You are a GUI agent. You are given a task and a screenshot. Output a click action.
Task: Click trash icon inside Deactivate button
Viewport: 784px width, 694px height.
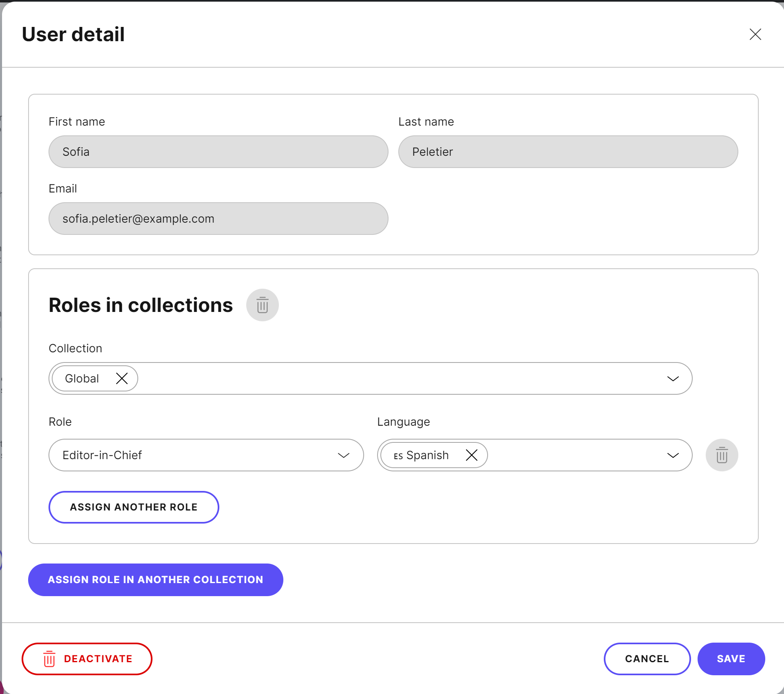pos(49,659)
